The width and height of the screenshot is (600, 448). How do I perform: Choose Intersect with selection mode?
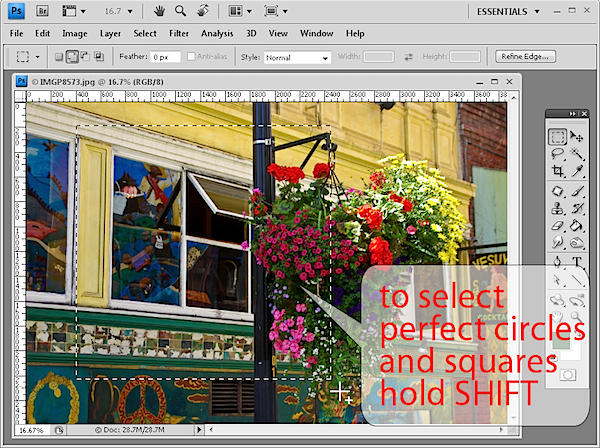99,57
